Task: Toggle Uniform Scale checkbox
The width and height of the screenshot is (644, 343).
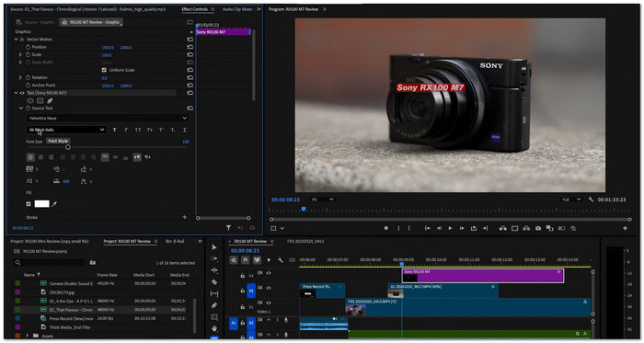Action: click(104, 70)
